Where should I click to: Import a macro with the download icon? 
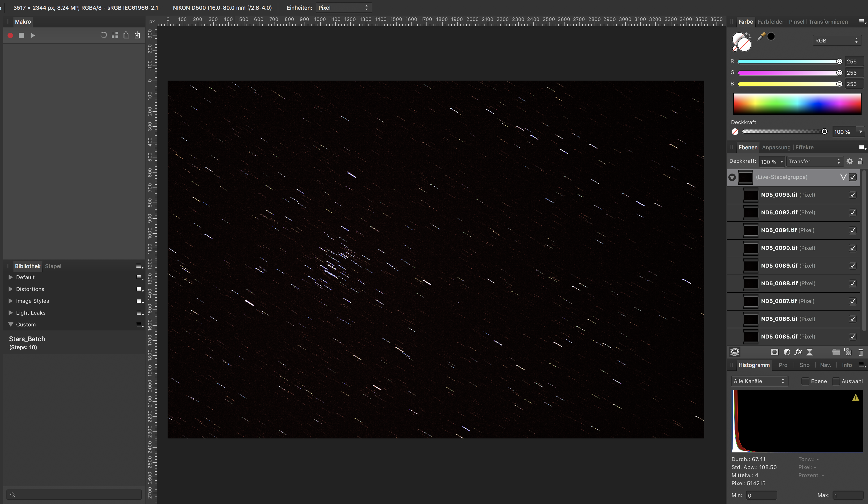[x=138, y=35]
